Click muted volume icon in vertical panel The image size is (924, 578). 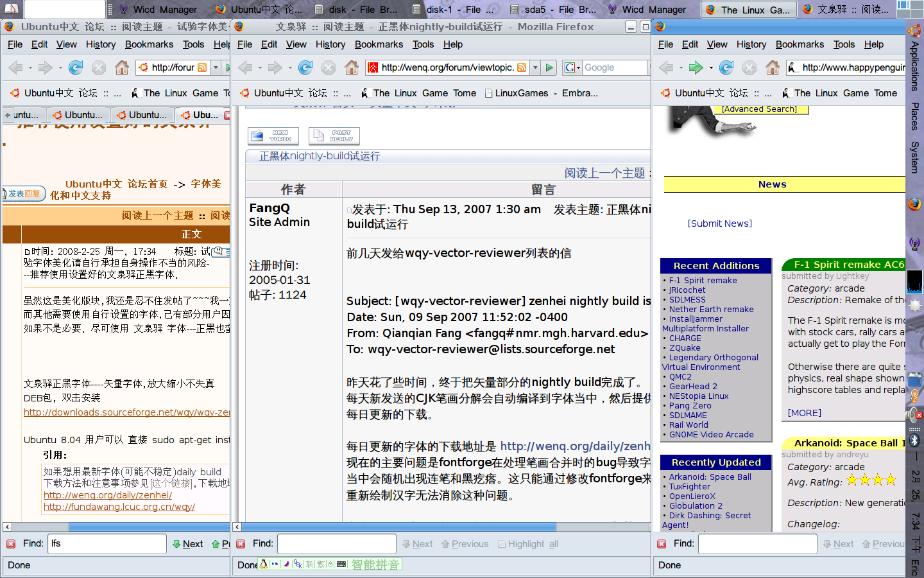tap(914, 416)
